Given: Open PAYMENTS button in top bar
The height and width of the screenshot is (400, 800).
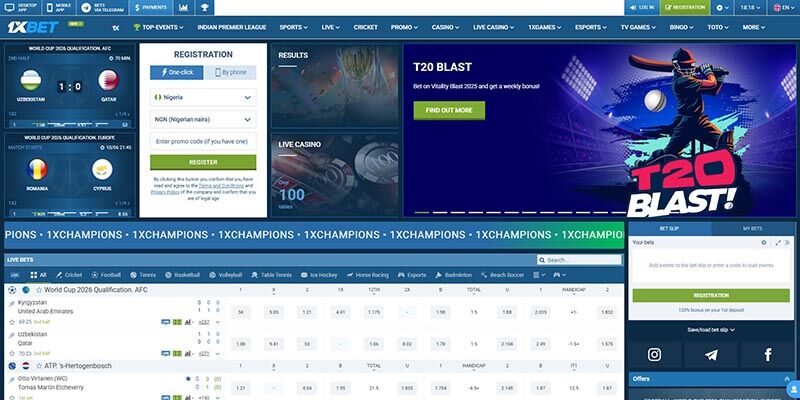Looking at the screenshot, I should pos(151,8).
